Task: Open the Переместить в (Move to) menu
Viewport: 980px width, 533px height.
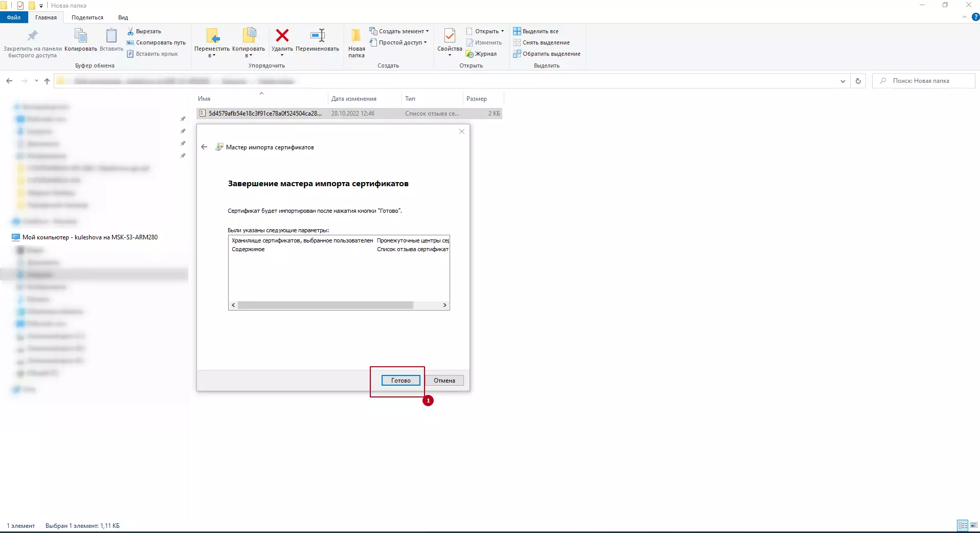Action: pyautogui.click(x=212, y=42)
